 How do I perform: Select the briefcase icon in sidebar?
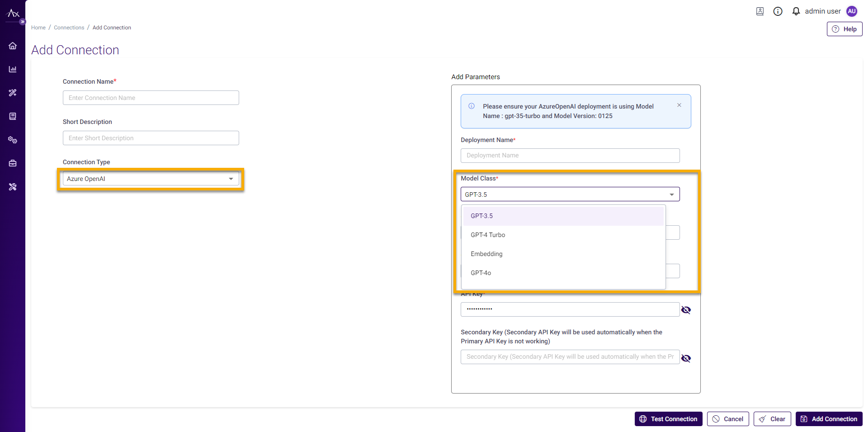[13, 163]
